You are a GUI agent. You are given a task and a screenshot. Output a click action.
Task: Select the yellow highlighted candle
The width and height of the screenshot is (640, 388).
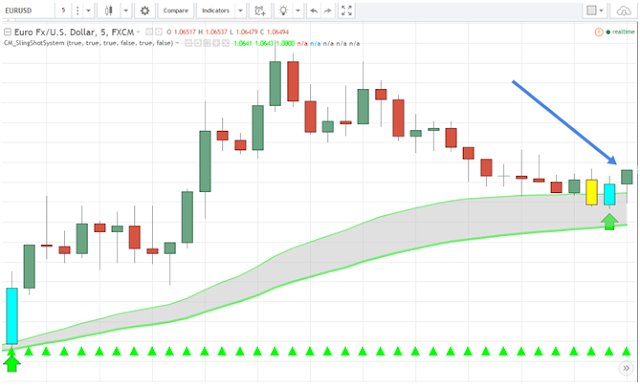tap(591, 192)
